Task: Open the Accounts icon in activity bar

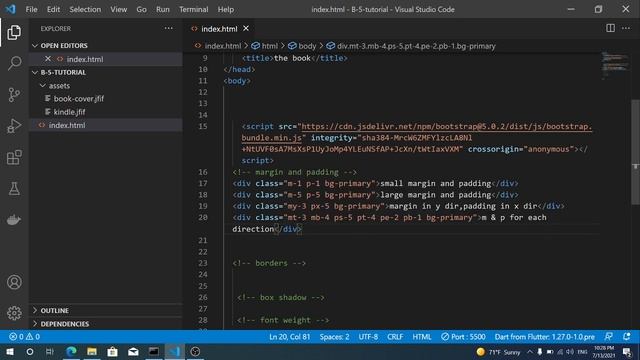Action: (14, 282)
